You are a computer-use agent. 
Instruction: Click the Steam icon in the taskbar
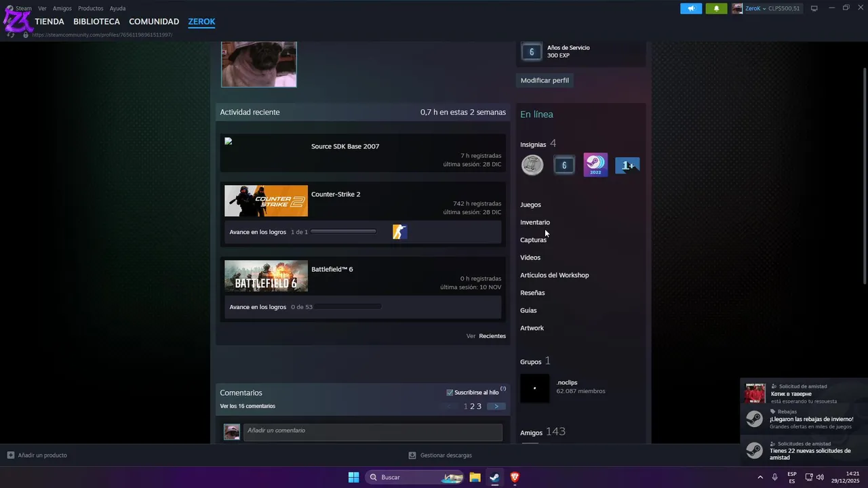click(x=494, y=477)
